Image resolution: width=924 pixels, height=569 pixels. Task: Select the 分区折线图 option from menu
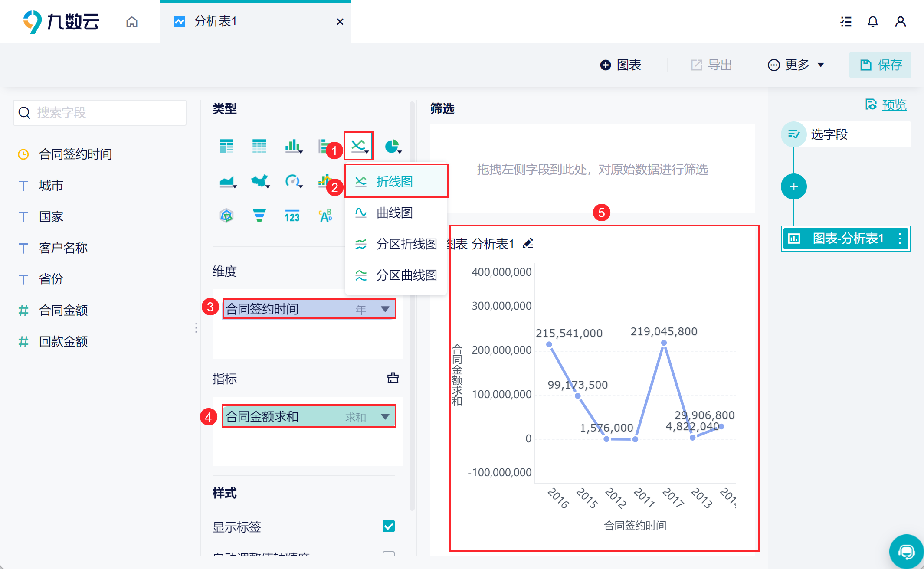pos(396,244)
